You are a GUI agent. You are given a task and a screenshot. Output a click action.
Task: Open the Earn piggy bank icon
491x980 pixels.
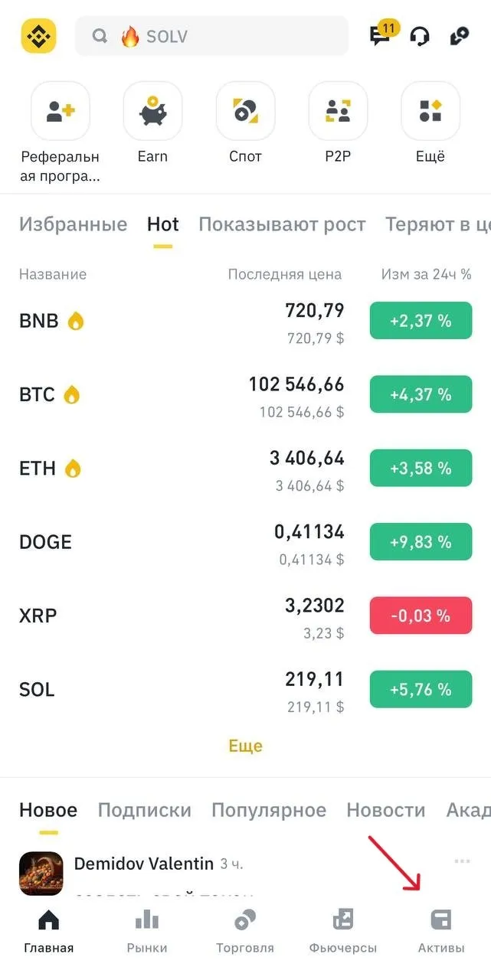coord(152,112)
